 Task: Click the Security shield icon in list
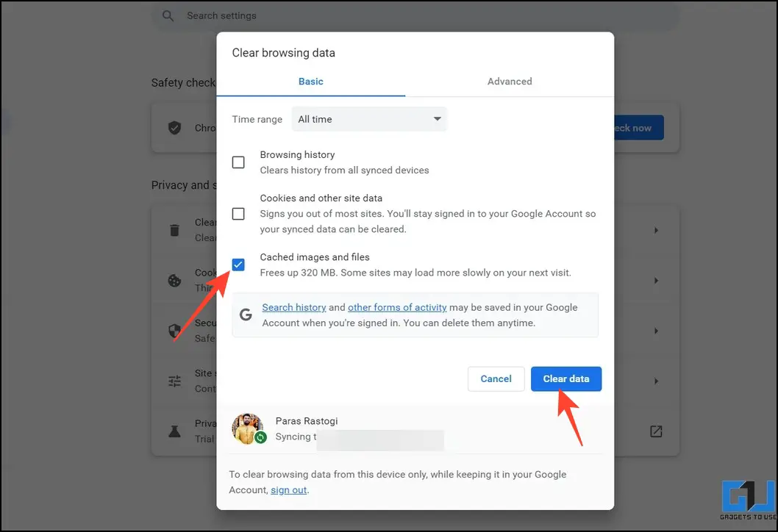pyautogui.click(x=175, y=331)
